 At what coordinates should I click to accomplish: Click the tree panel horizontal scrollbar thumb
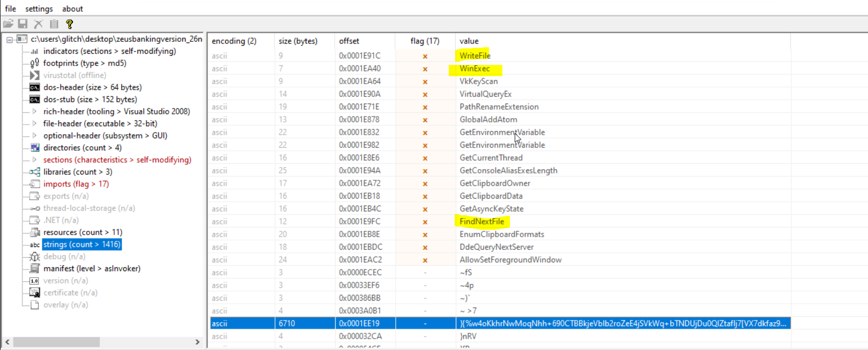pyautogui.click(x=56, y=342)
